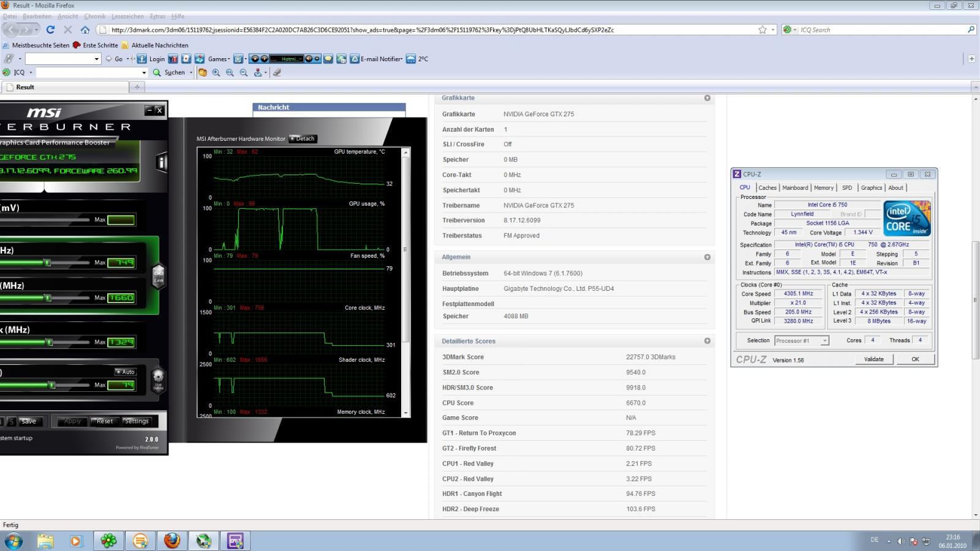Open a new Firefox tab
This screenshot has width=980, height=551.
click(137, 87)
